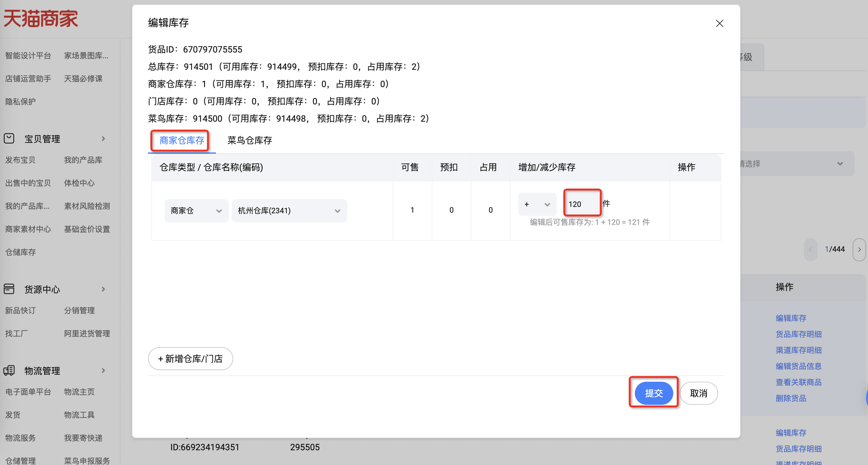Open 隐私保护 in sidebar

tap(20, 102)
